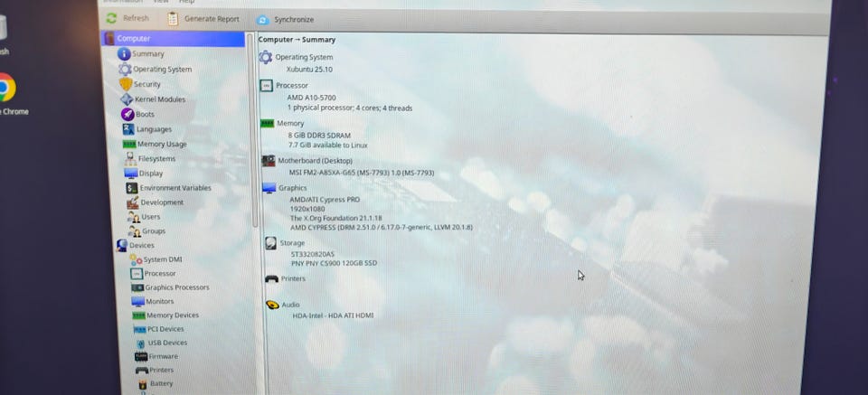Select the X.Org Foundation 21.1.18 line

pyautogui.click(x=336, y=219)
